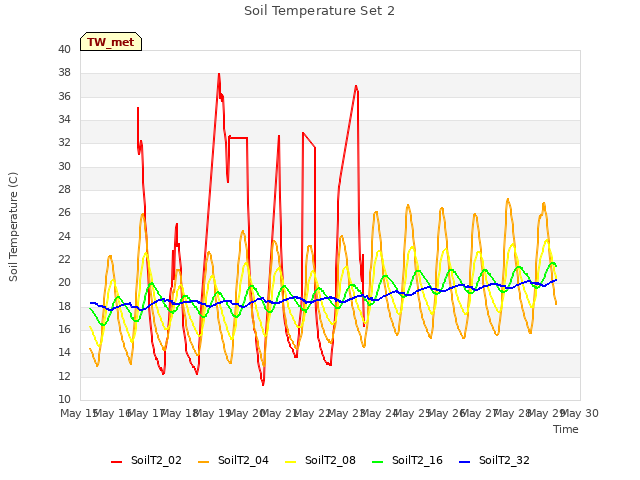This screenshot has width=640, height=480.
Task: Toggle the SoilT2_04 legend entry
Action: tap(233, 461)
